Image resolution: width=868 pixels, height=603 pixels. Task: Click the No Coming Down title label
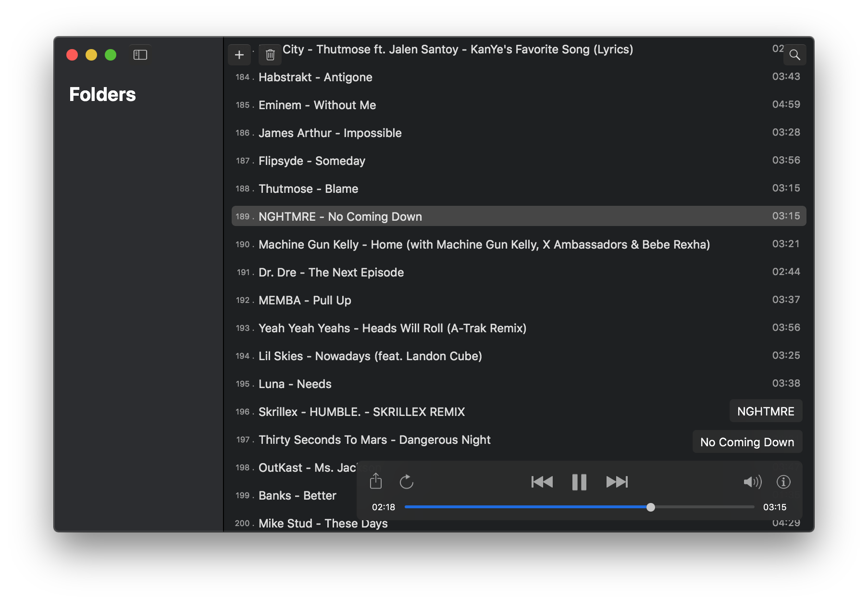pyautogui.click(x=747, y=442)
